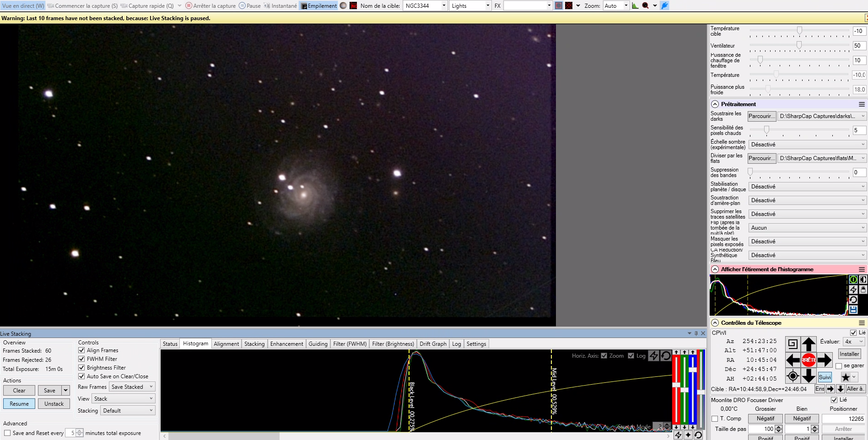Open the live stacking Settings tab
This screenshot has width=868, height=440.
(x=476, y=344)
